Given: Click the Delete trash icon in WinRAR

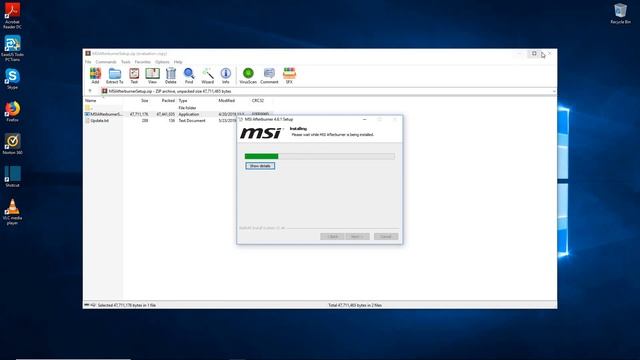Looking at the screenshot, I should [171, 76].
